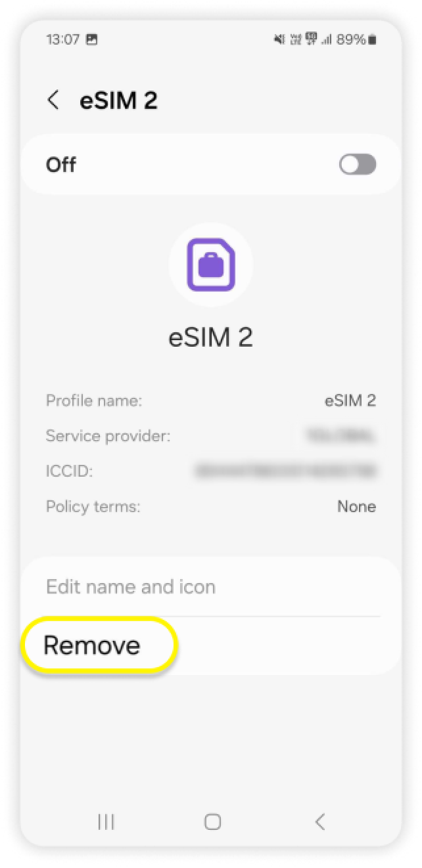Open Edit name and icon
The height and width of the screenshot is (868, 422).
[131, 586]
